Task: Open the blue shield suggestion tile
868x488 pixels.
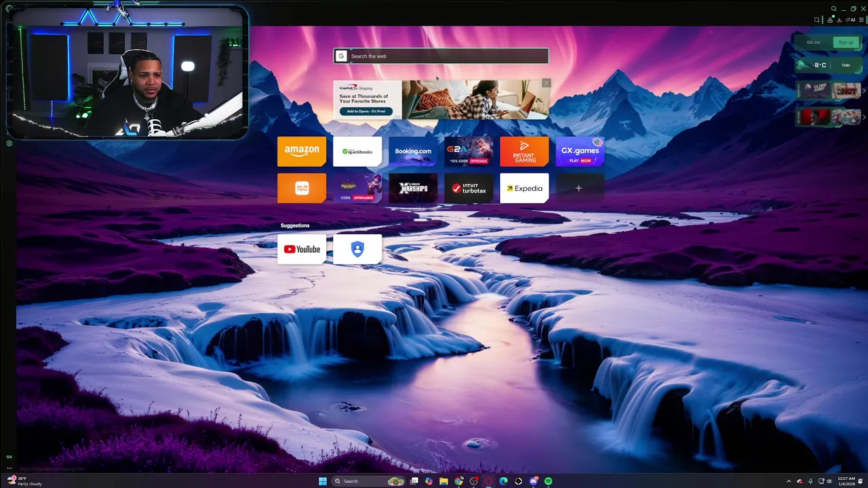Action: (357, 249)
